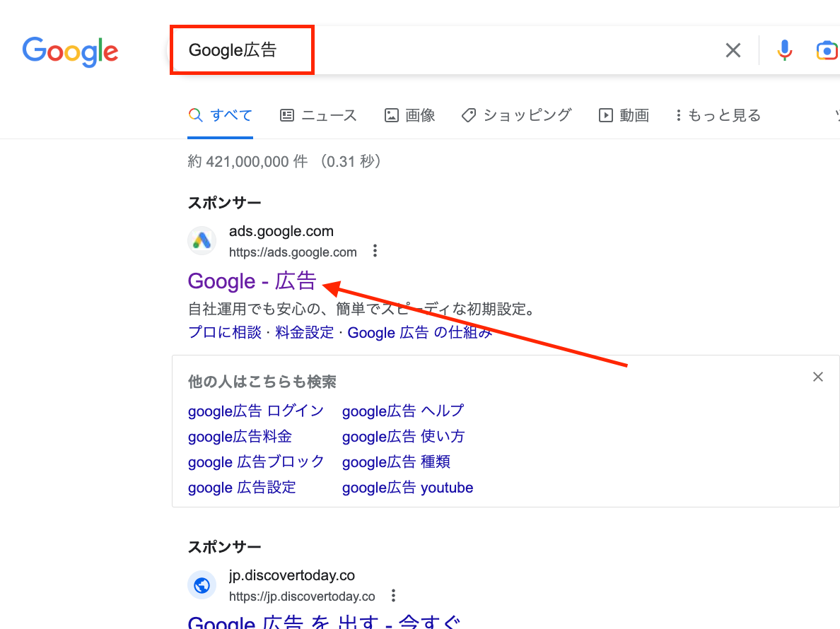Open the 料金設定 sitelink
The image size is (840, 629).
304,332
